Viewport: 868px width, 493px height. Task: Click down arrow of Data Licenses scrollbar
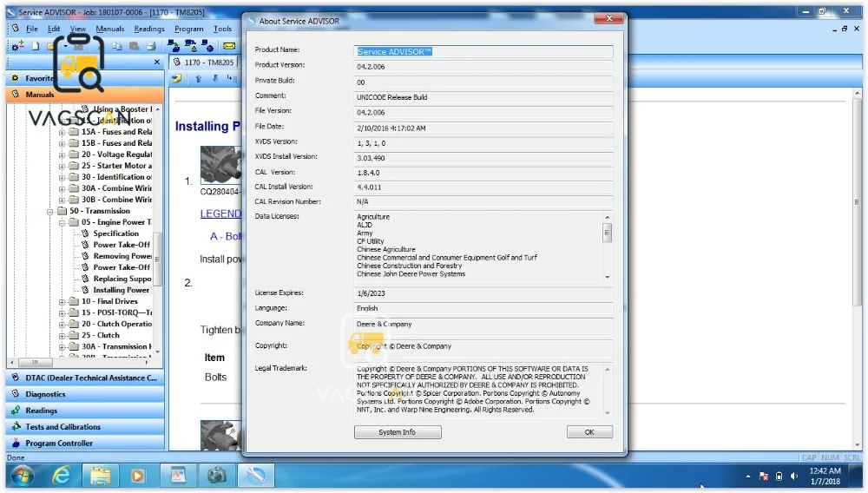[608, 277]
